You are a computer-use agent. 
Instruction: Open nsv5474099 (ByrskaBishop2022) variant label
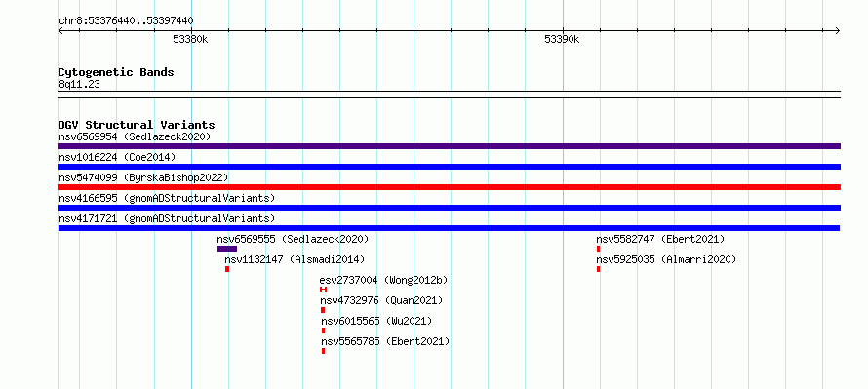tap(143, 177)
